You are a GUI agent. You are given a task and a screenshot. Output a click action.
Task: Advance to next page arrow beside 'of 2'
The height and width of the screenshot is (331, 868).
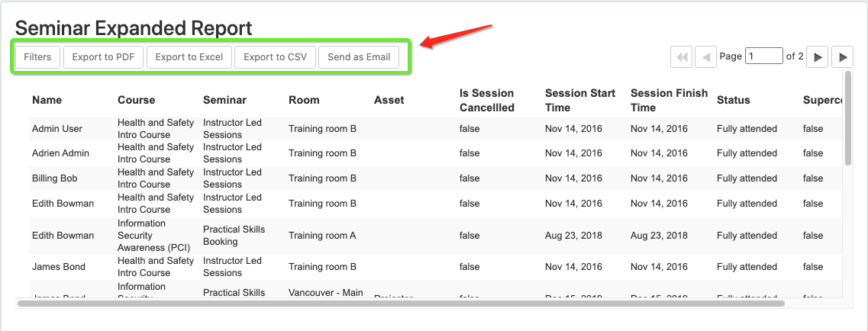click(x=818, y=57)
